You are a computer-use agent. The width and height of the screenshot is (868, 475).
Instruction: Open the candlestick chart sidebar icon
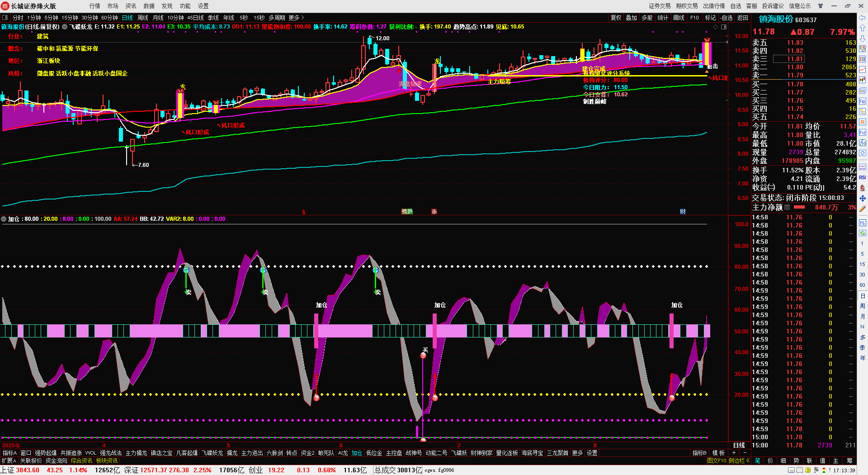[x=863, y=80]
